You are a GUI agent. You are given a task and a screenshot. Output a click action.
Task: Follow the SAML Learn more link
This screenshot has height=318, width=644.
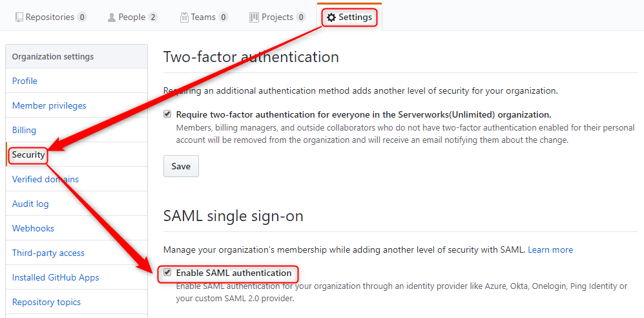point(550,249)
